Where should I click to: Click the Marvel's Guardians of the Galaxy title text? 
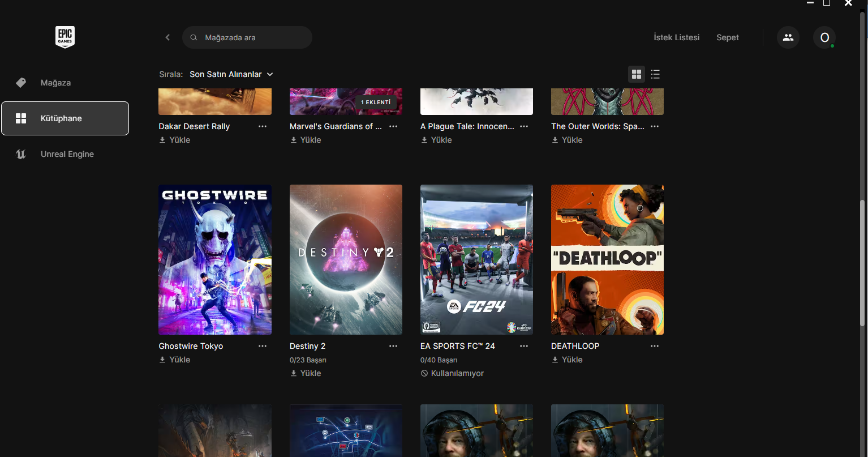(x=336, y=126)
